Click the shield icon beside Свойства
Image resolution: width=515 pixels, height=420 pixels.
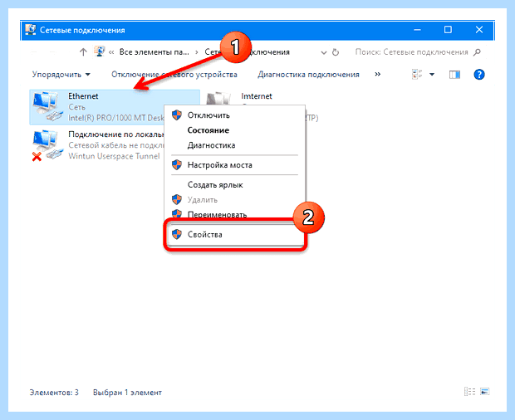point(177,234)
